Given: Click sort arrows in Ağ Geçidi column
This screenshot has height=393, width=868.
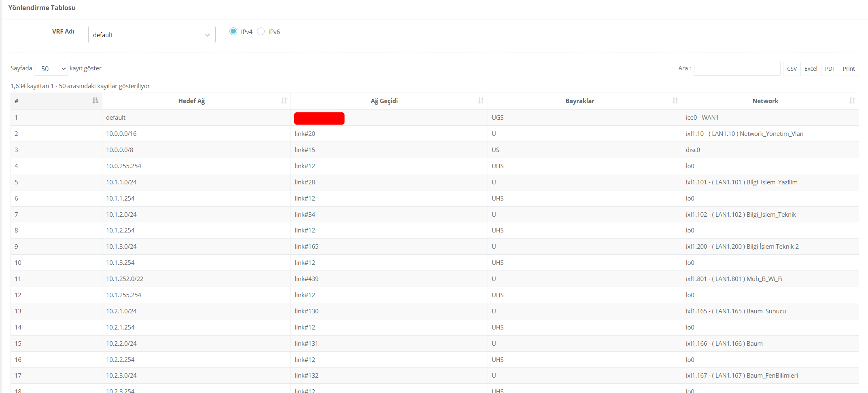Looking at the screenshot, I should (481, 101).
